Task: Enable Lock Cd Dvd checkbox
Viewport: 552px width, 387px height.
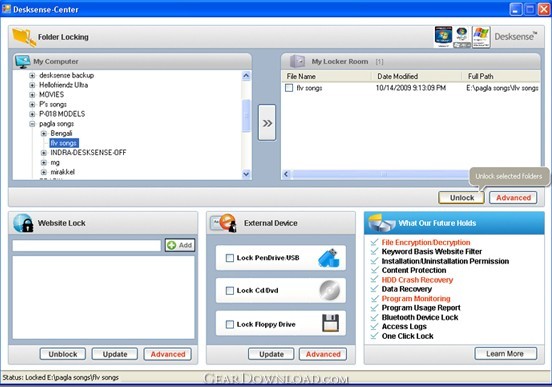Action: 230,291
